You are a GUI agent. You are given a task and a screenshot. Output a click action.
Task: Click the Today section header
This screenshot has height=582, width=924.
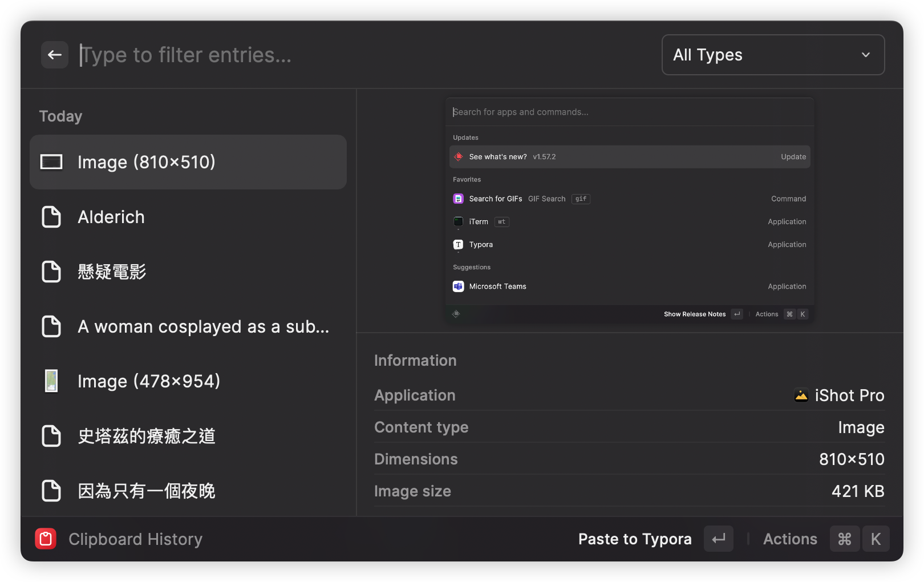pos(60,116)
